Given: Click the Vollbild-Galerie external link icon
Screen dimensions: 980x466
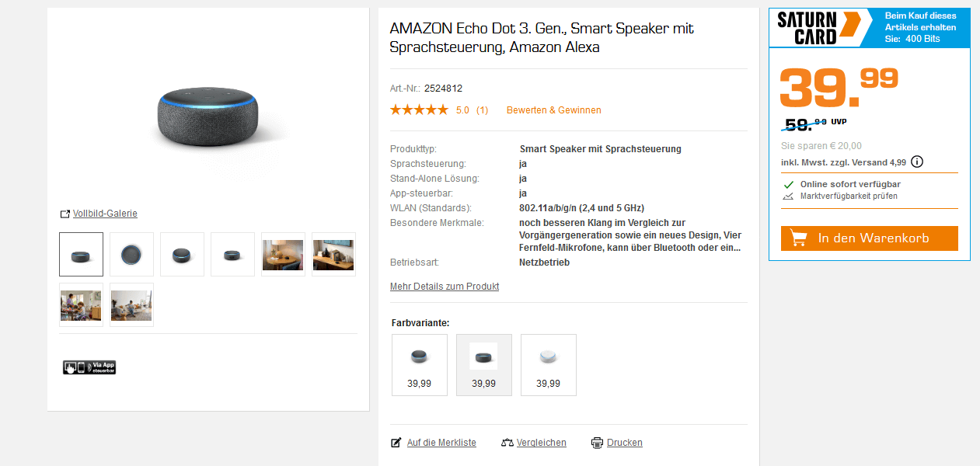Looking at the screenshot, I should [x=65, y=214].
